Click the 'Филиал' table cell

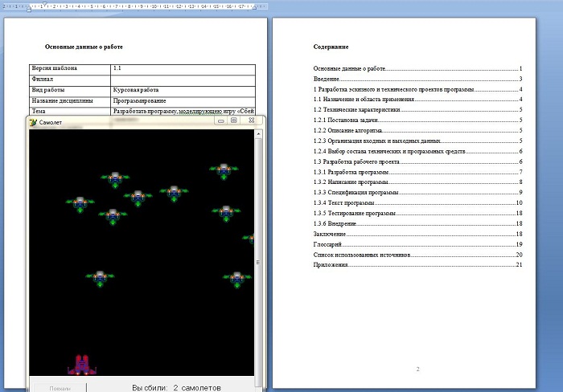(x=70, y=80)
